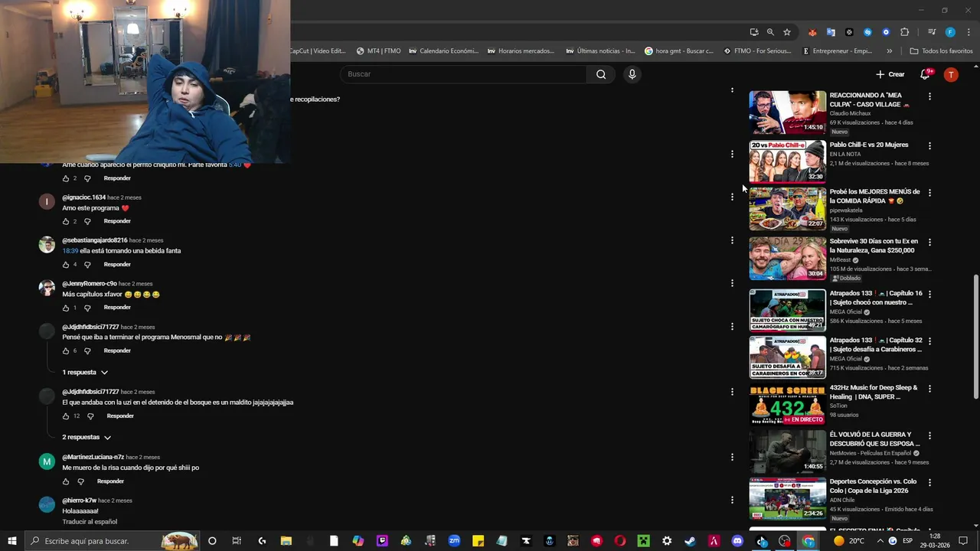Screen dimensions: 980x551
Task: Like the 'Pensé que iba a terminar' comment
Action: click(66, 351)
